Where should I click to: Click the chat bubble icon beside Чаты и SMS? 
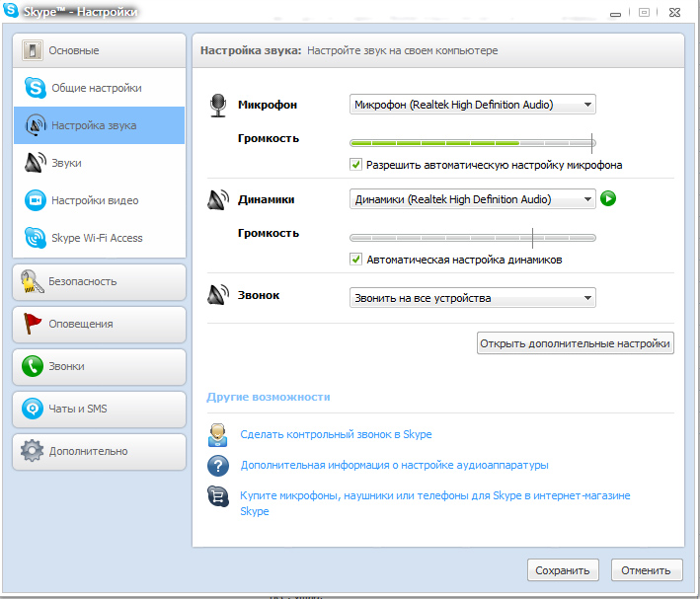33,409
